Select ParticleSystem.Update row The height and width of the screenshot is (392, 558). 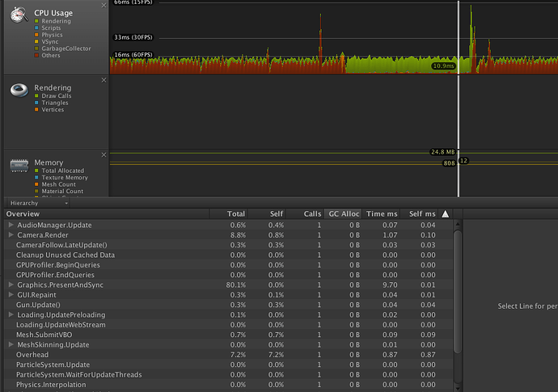229,365
